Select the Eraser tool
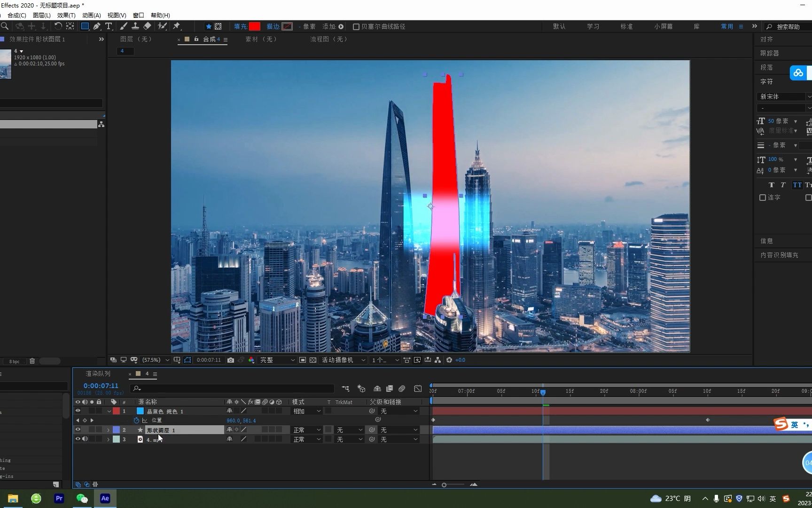The height and width of the screenshot is (508, 812). click(x=147, y=26)
